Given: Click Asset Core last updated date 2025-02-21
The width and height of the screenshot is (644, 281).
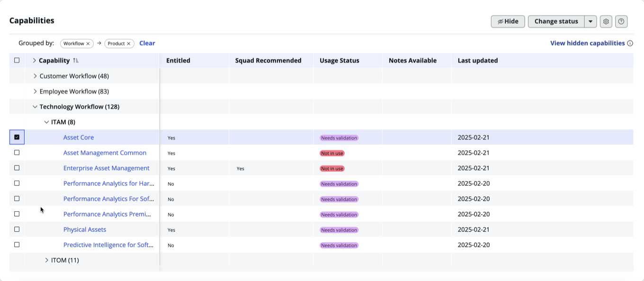Looking at the screenshot, I should coord(474,137).
